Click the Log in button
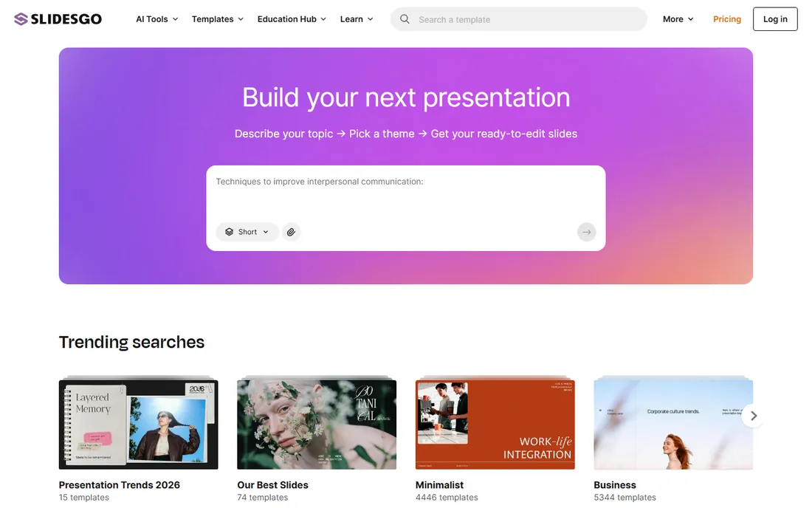812x508 pixels. [774, 19]
